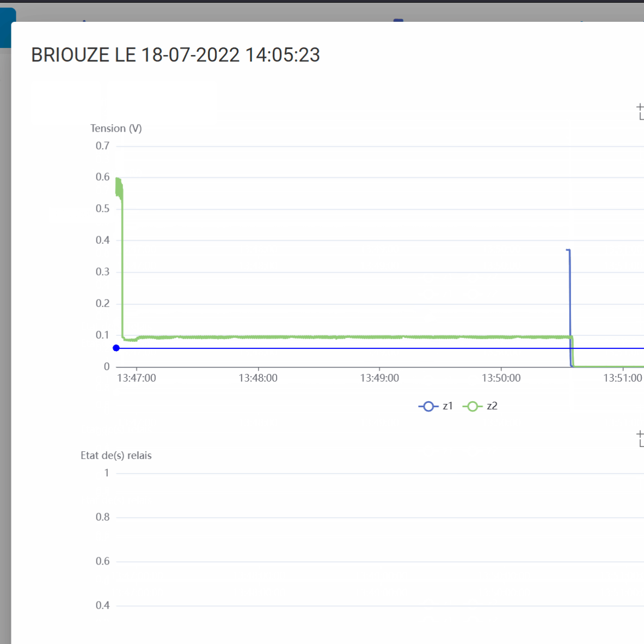Viewport: 644px width, 644px height.
Task: Hide the z2 series via its legend entry
Action: tap(480, 406)
